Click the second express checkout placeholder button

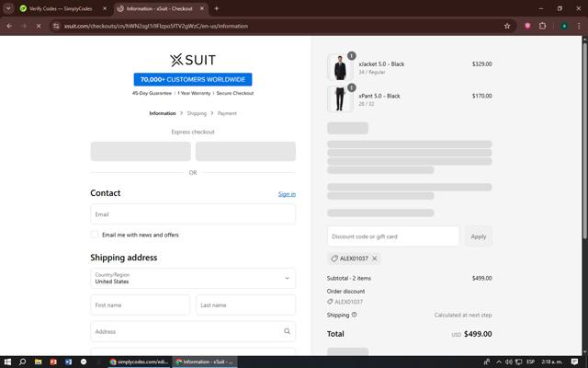coord(245,151)
